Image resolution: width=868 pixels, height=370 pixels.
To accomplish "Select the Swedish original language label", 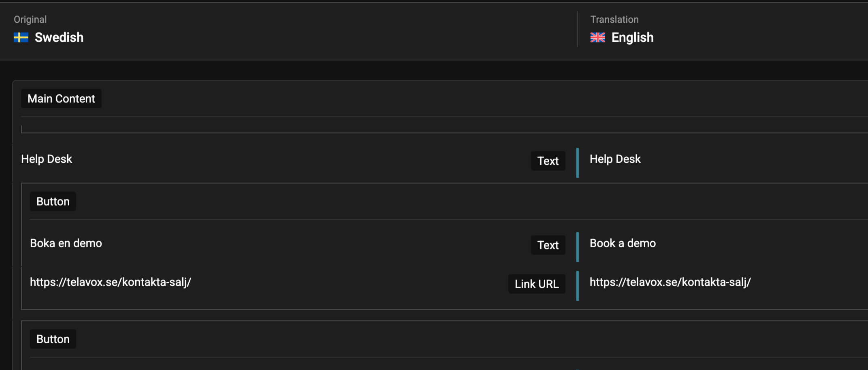I will [x=59, y=38].
